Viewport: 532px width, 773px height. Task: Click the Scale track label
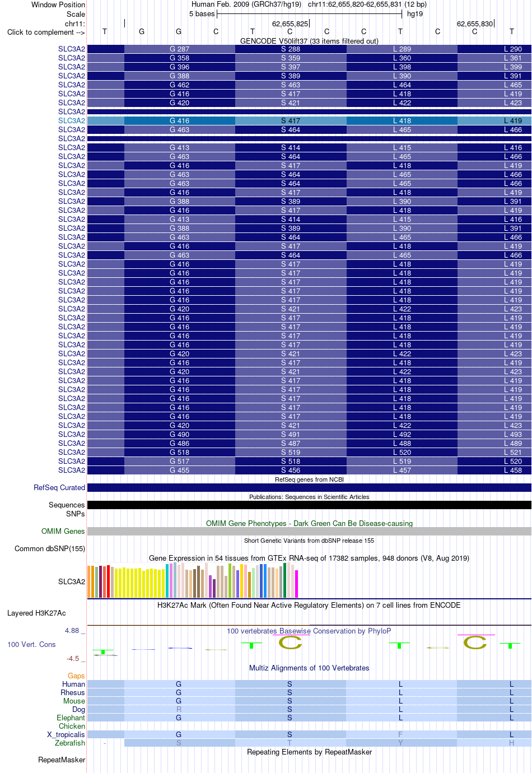[76, 14]
